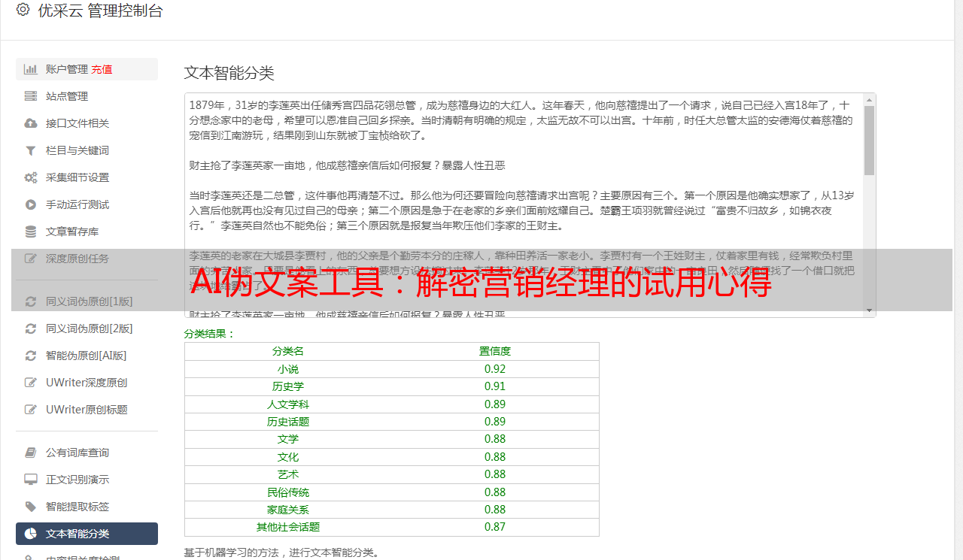
Task: Select 智能提取标签 in sidebar
Action: (87, 507)
